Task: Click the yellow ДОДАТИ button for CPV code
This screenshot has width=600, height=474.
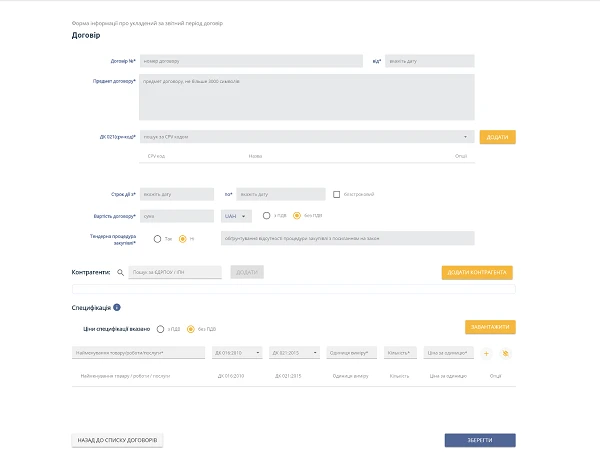Action: click(497, 137)
